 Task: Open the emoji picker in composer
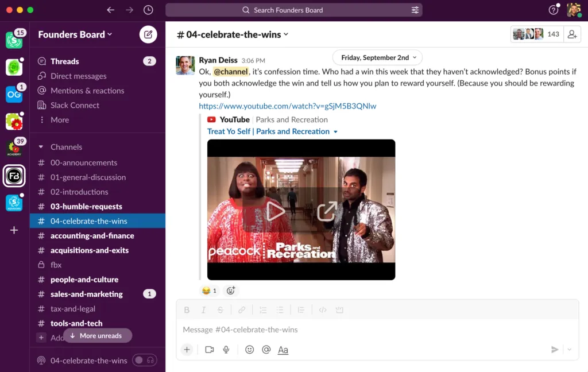pos(249,350)
